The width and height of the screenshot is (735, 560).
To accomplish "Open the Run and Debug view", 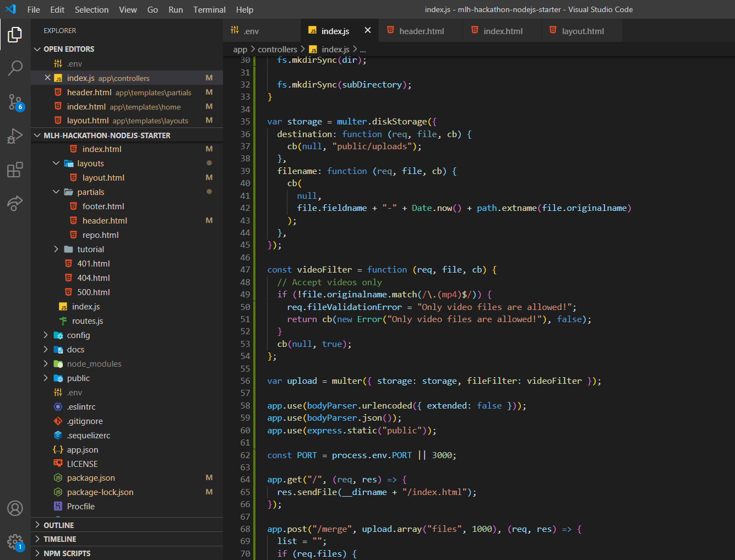I will tap(15, 136).
